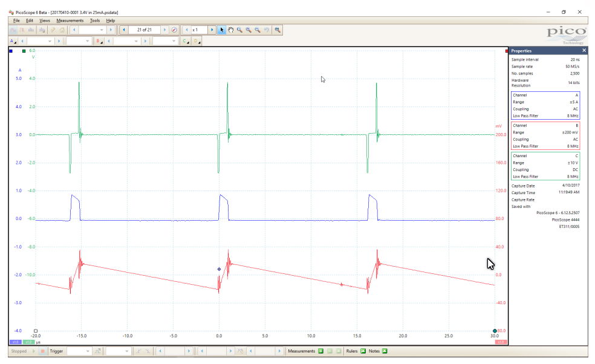This screenshot has height=364, width=595.
Task: Click the 'Capture Date' property row
Action: [x=545, y=186]
